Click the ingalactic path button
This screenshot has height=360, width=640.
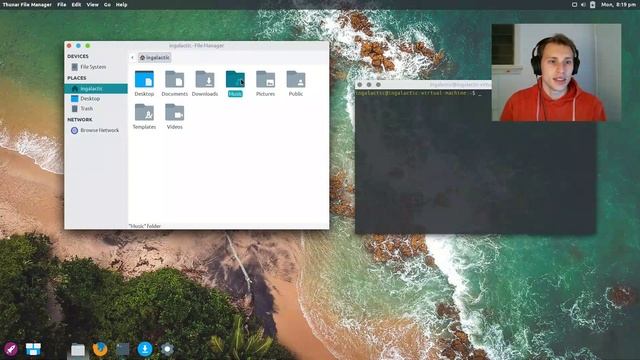(x=154, y=58)
